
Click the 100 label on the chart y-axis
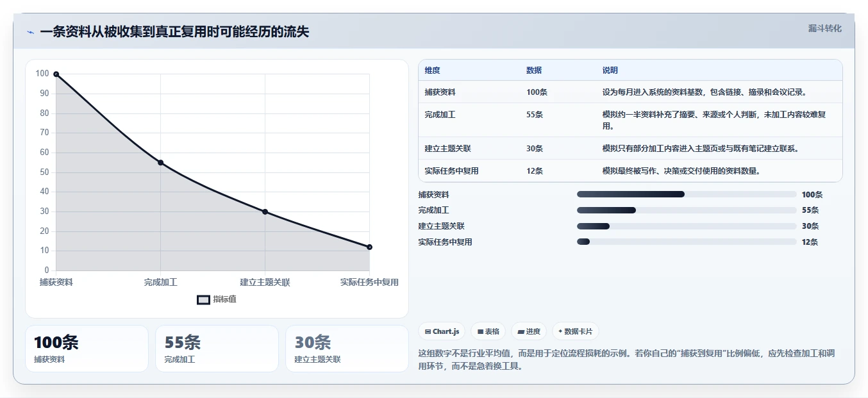coord(42,74)
